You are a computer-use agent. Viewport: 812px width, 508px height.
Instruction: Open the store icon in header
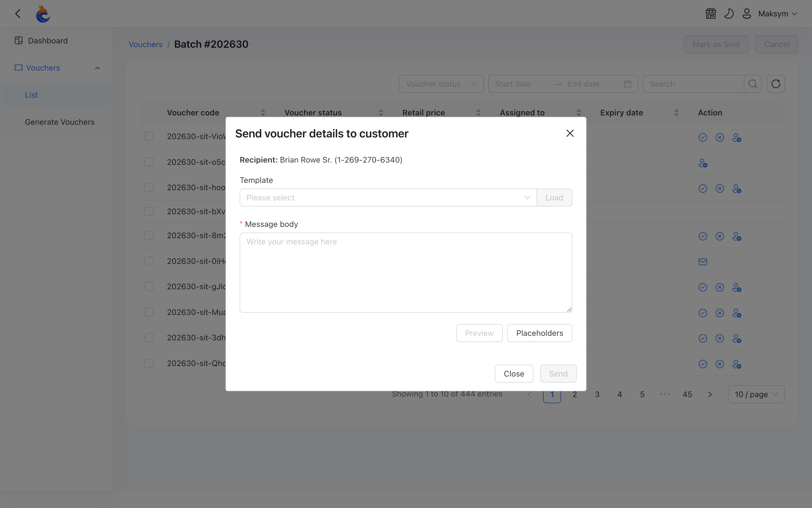pos(711,14)
